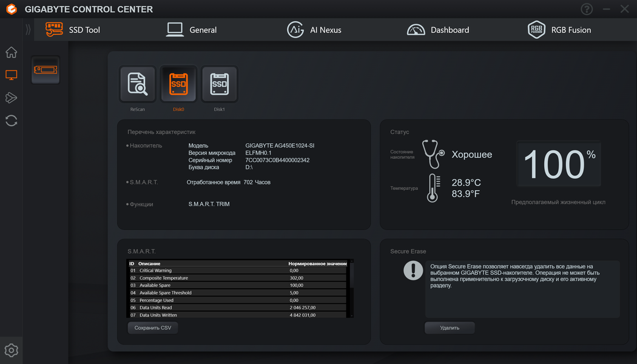Close the Gigabyte Control Center window

[x=624, y=9]
